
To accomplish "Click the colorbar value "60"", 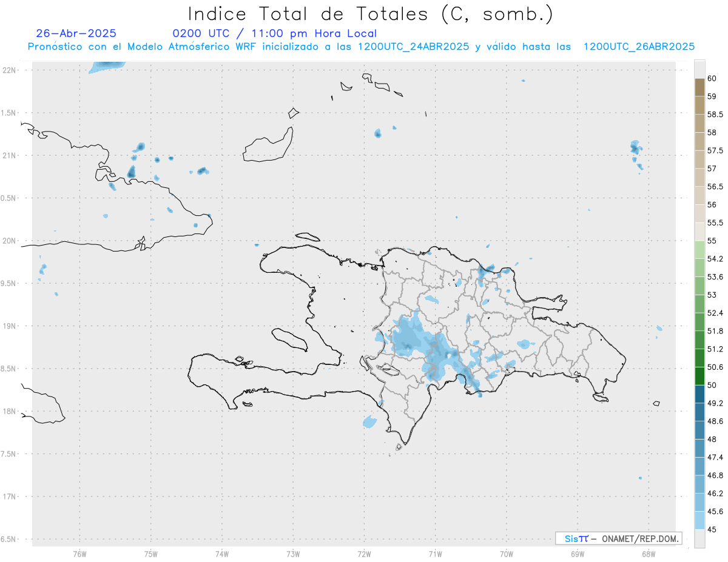I will tap(712, 78).
